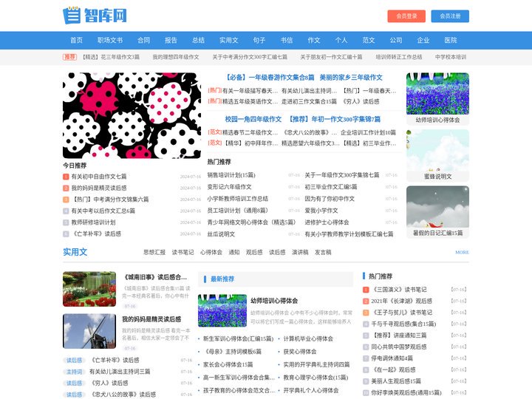Image resolution: width=532 pixels, height=399 pixels.
Task: Open 销售培训计划(15篇) link
Action: [231, 175]
